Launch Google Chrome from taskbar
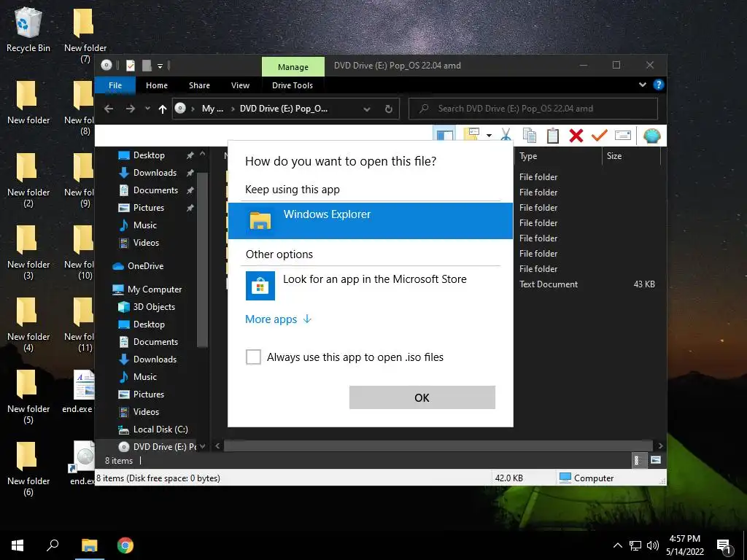The width and height of the screenshot is (747, 560). [x=125, y=545]
